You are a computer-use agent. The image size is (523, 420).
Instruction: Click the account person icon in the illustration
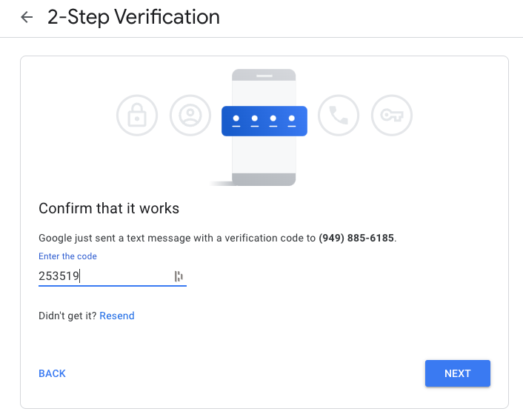190,116
